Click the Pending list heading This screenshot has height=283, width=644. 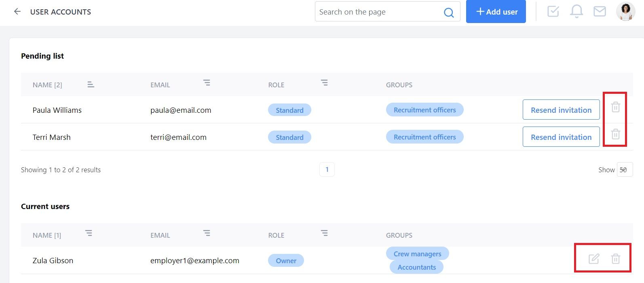pos(42,56)
